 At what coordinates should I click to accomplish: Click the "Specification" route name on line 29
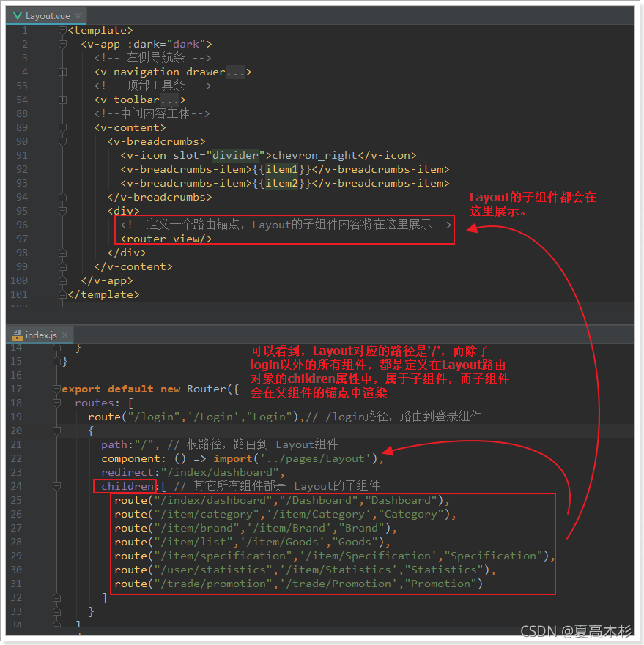pos(493,556)
